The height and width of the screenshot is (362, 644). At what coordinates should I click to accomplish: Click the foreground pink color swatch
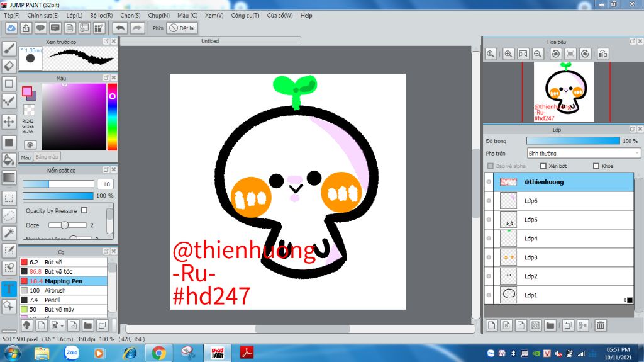(27, 91)
